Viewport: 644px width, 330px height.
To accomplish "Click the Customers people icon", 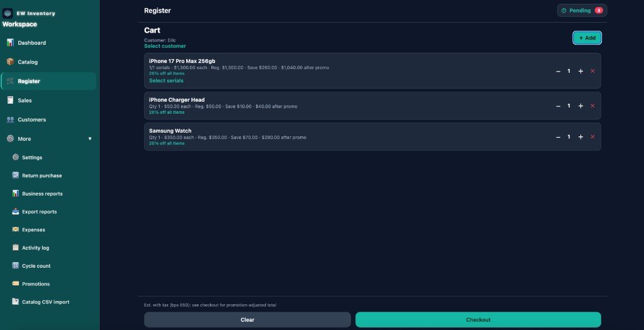I will 10,119.
